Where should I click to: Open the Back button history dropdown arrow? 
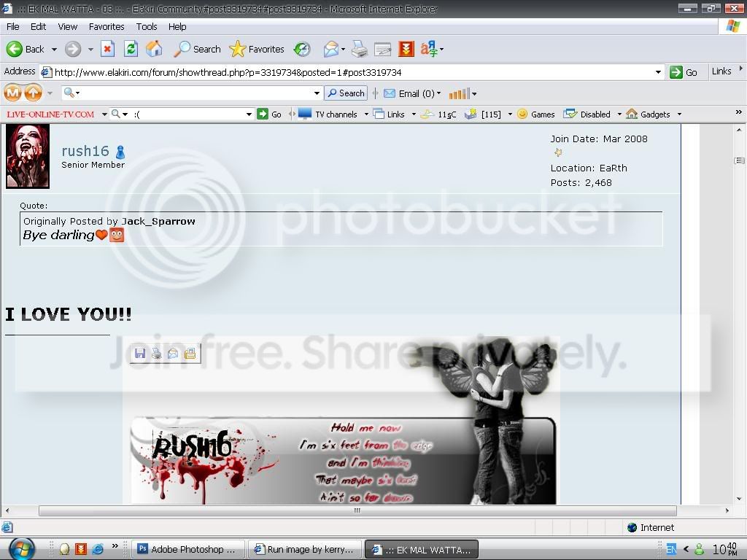pyautogui.click(x=54, y=49)
